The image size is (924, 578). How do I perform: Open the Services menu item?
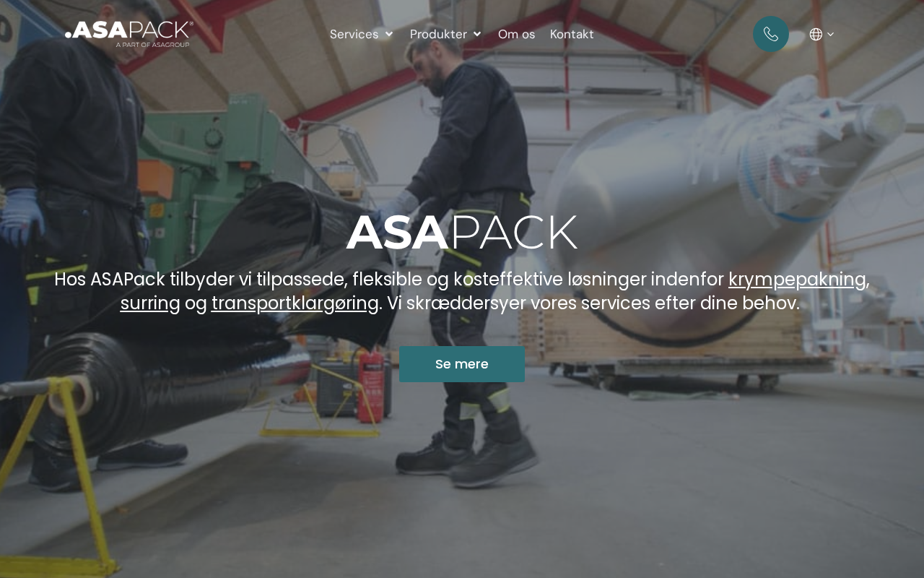354,34
